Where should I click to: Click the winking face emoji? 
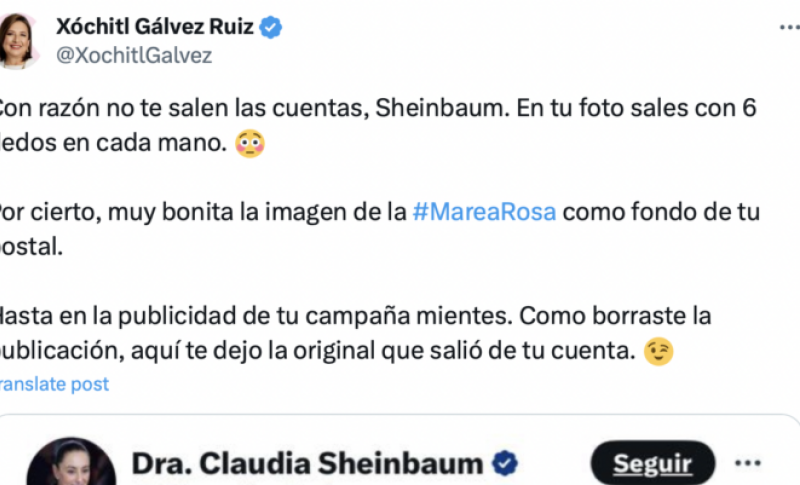click(x=658, y=351)
